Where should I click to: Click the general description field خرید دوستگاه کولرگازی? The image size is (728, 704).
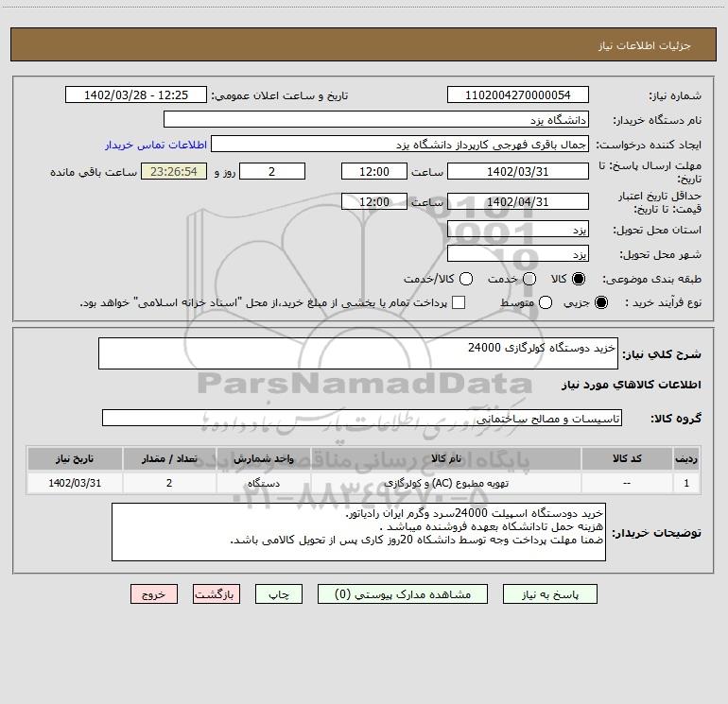[x=358, y=353]
